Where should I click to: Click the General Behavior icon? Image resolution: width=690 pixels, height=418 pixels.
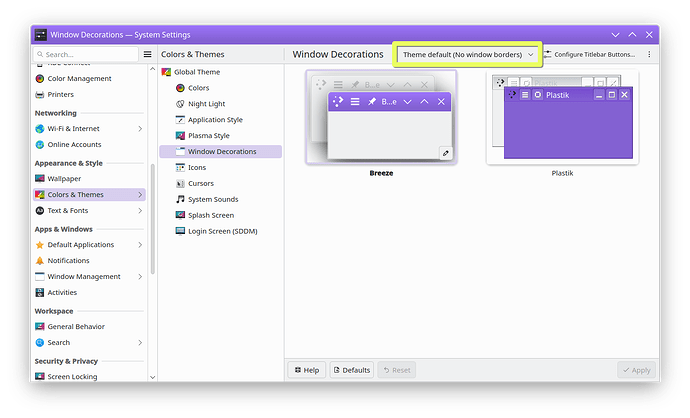(40, 326)
